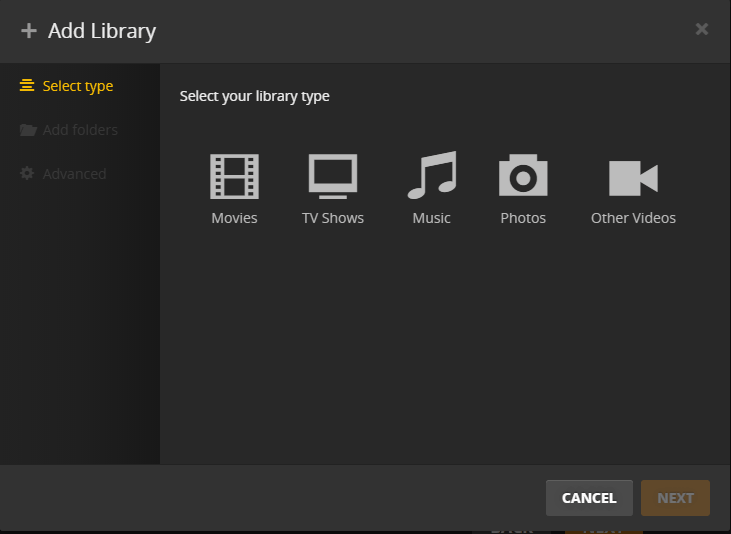Click the folder icon beside Add folders
The width and height of the screenshot is (731, 534).
coord(28,130)
